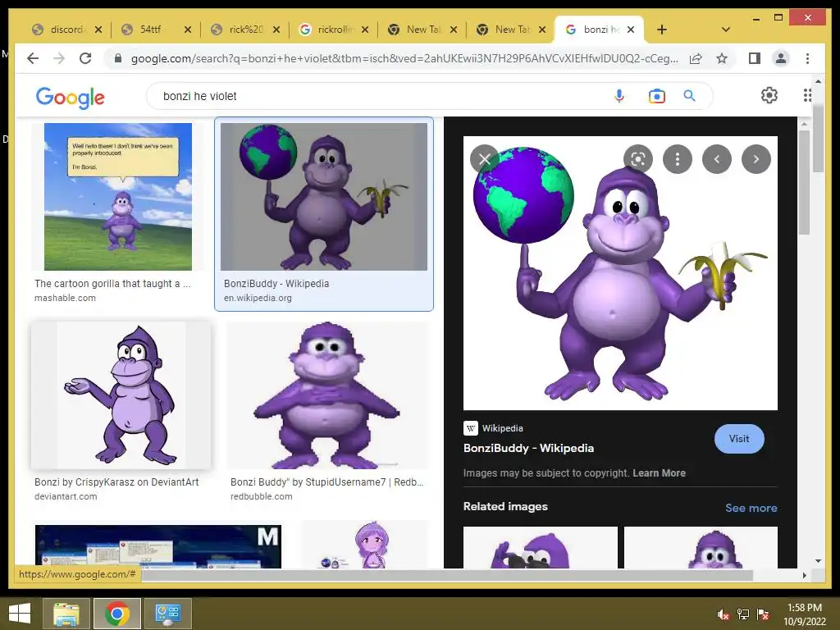
Task: Start a voice search with microphone
Action: coord(619,96)
